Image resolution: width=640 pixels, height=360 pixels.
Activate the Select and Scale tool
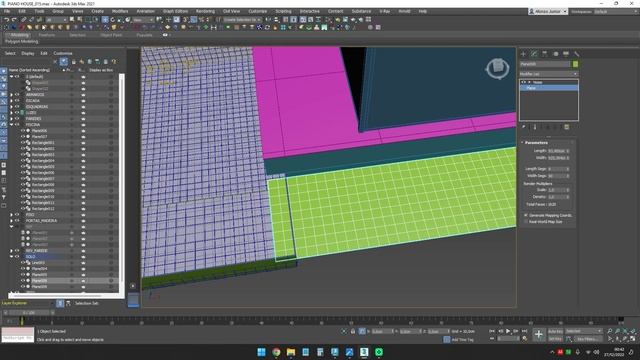click(120, 20)
